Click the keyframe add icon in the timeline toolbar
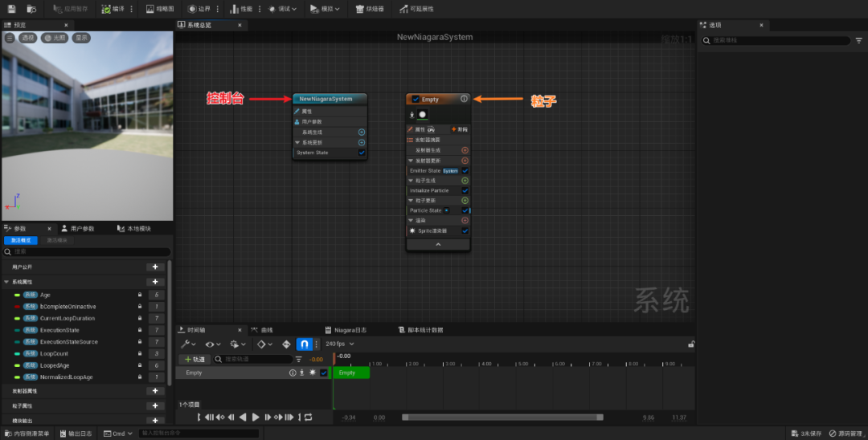The image size is (868, 440). [x=286, y=344]
